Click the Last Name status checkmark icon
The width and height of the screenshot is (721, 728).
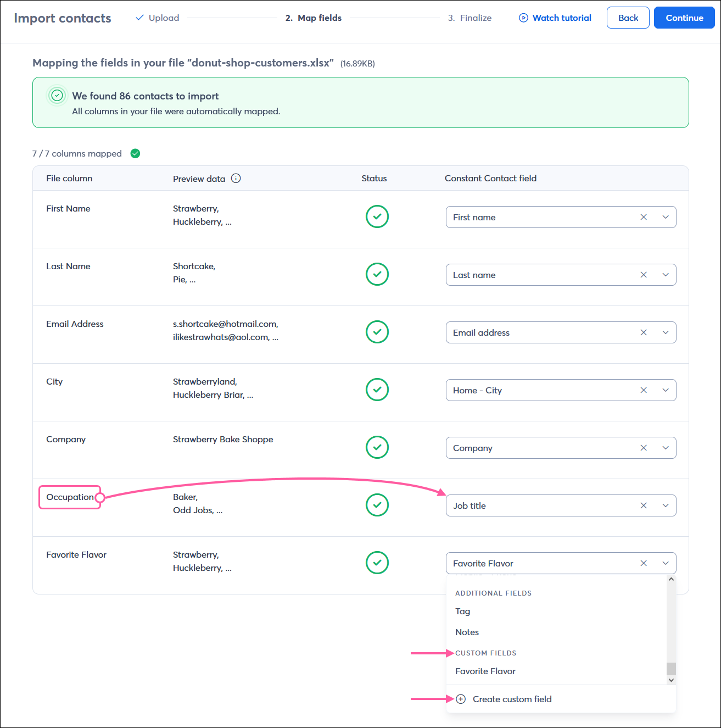[x=377, y=274]
